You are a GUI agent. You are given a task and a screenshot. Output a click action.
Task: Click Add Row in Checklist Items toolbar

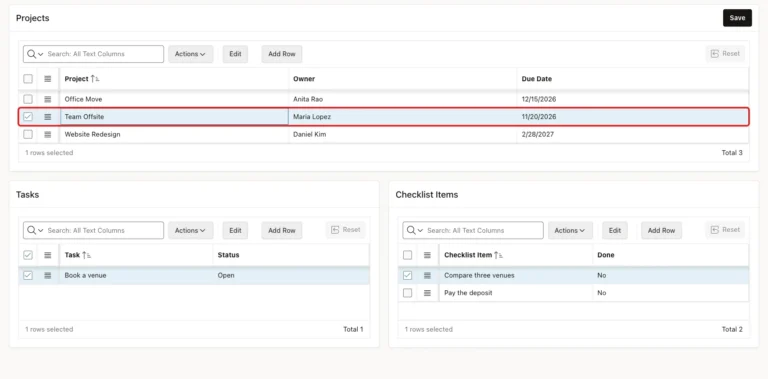[661, 230]
